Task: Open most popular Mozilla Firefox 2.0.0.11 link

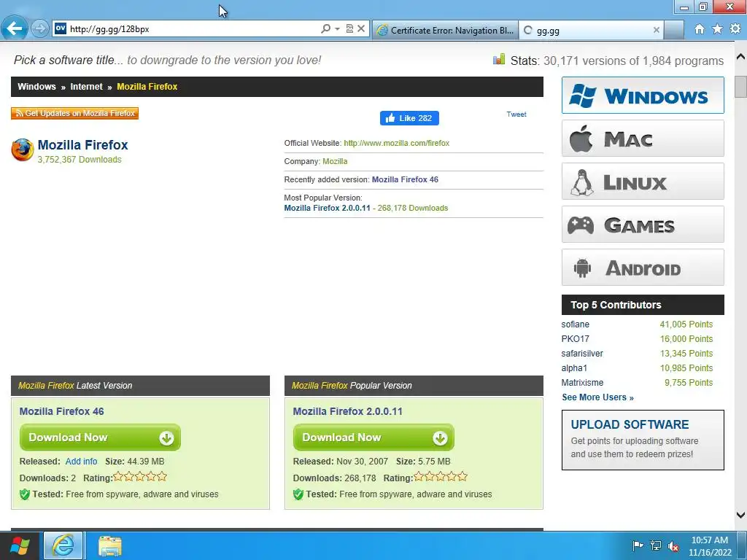Action: (x=327, y=208)
